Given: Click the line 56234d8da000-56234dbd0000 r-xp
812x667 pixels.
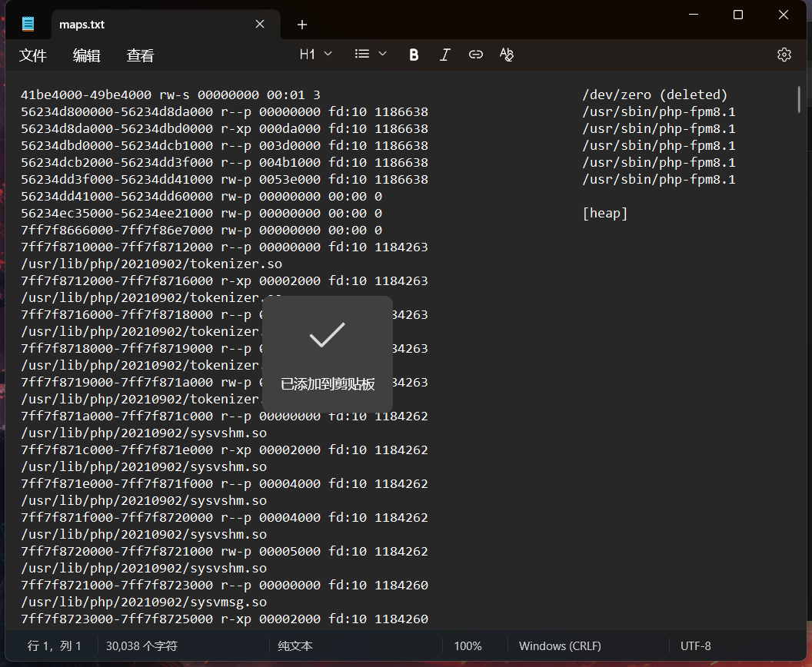Looking at the screenshot, I should pos(225,128).
